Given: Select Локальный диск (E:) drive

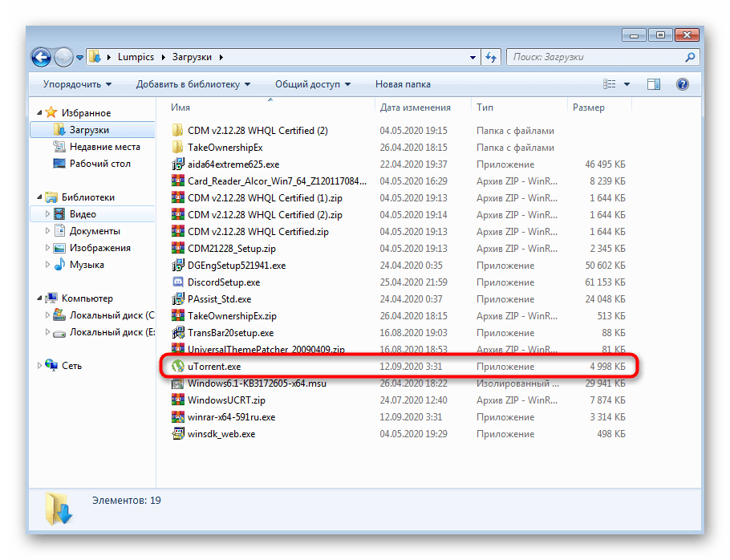Looking at the screenshot, I should (112, 332).
